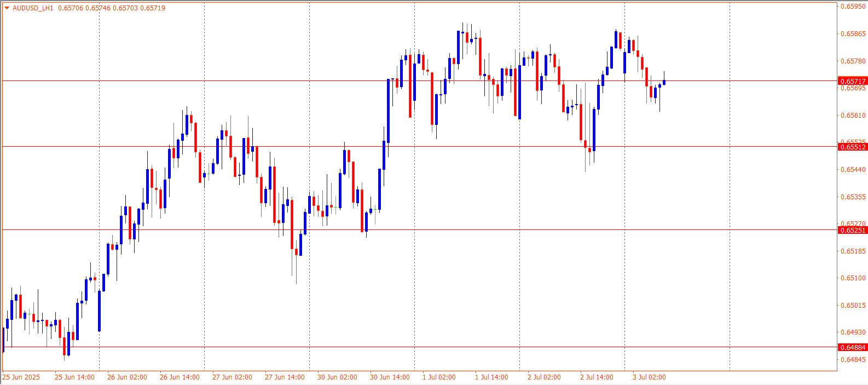This screenshot has height=385, width=868.
Task: Click the 0.65610 price axis label
Action: [853, 116]
